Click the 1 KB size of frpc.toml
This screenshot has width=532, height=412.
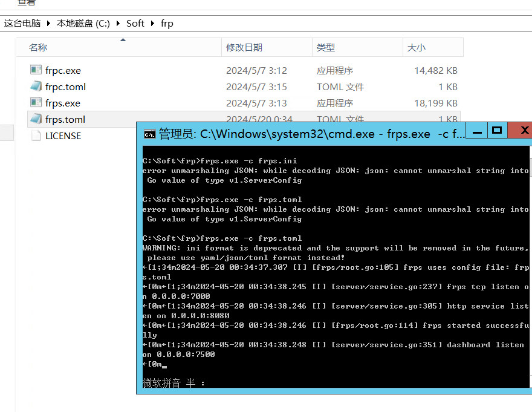tap(448, 87)
